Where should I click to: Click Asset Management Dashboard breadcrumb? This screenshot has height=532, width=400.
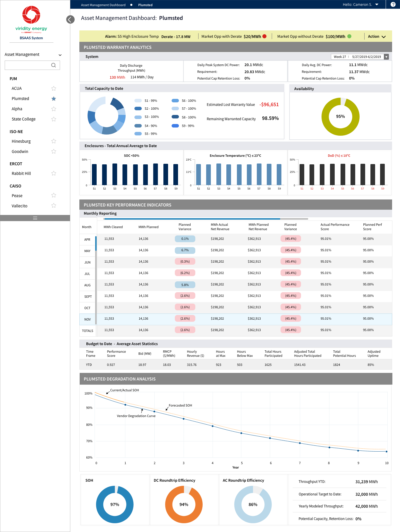click(x=103, y=5)
